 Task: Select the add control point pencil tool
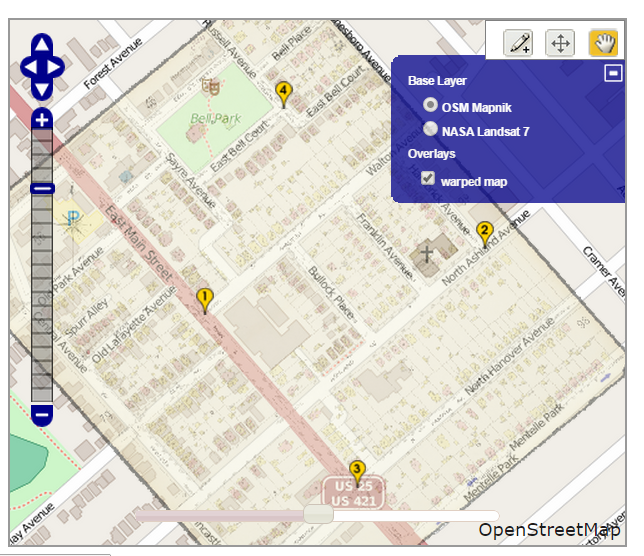[x=518, y=42]
